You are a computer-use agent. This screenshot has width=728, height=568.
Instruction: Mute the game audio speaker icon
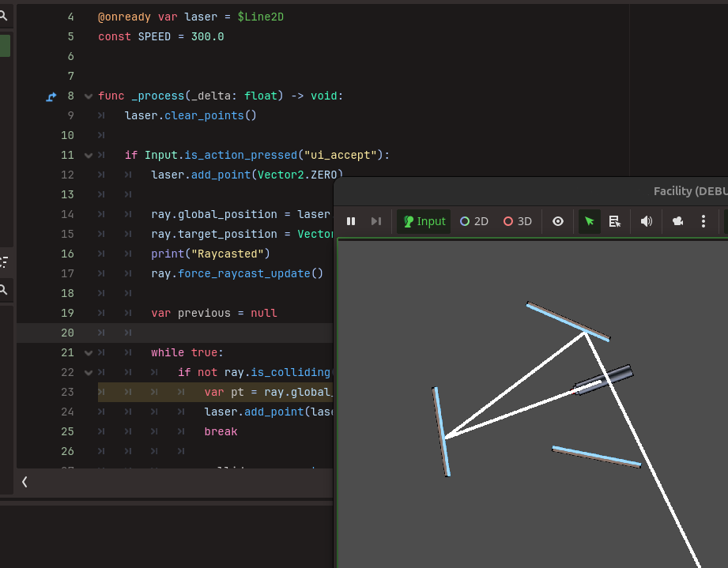point(647,221)
